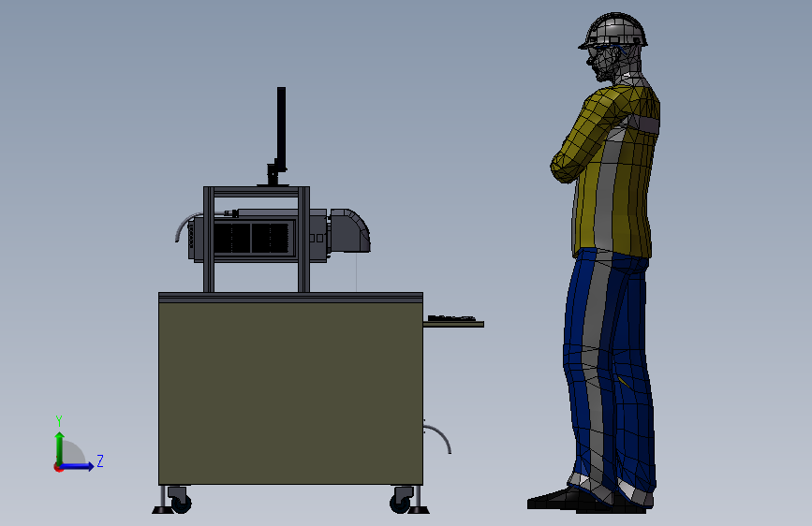Select the keyboard on the side shelf
812x526 pixels.
tap(451, 318)
